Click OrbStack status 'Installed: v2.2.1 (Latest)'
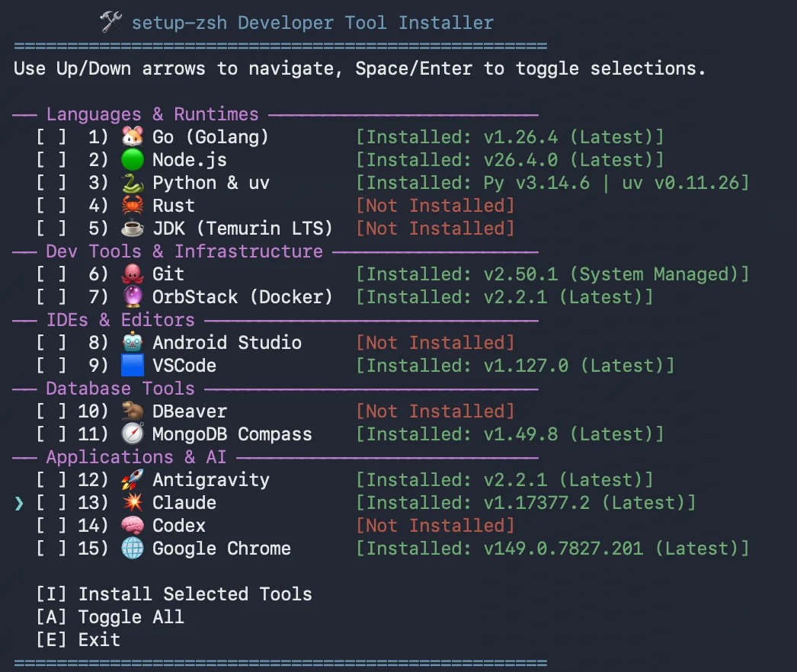Image resolution: width=797 pixels, height=672 pixels. click(x=504, y=297)
